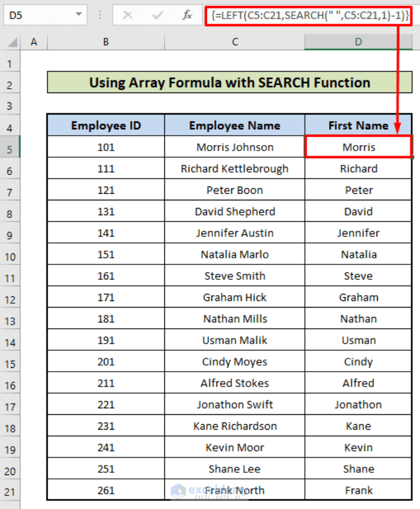Image resolution: width=420 pixels, height=509 pixels.
Task: Select cell containing ID 191
Action: [x=106, y=340]
